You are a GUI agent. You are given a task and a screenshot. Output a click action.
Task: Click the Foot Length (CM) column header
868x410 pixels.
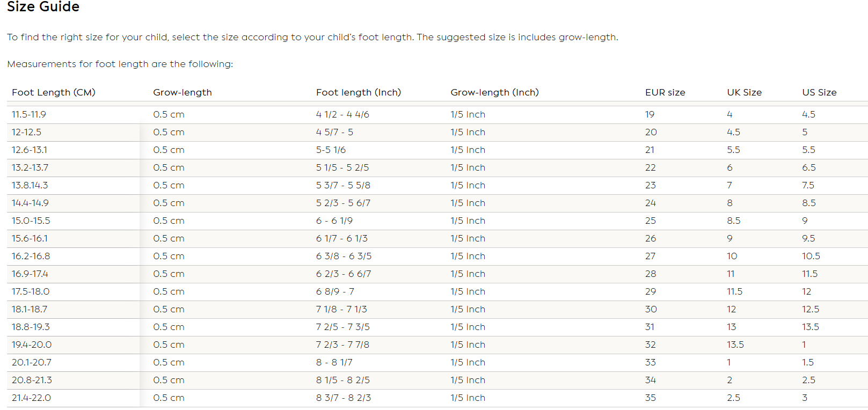[x=54, y=92]
